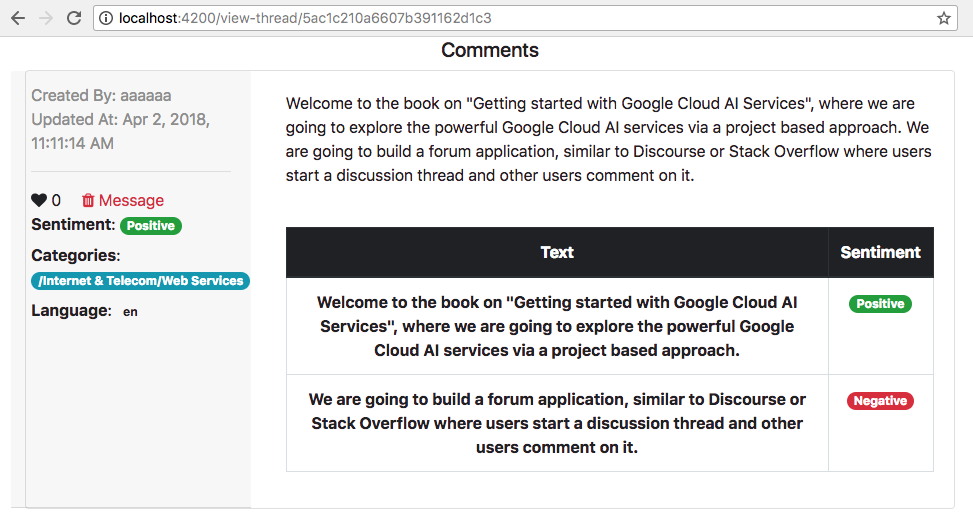The image size is (973, 530).
Task: Click the like count next to the heart
Action: point(56,200)
